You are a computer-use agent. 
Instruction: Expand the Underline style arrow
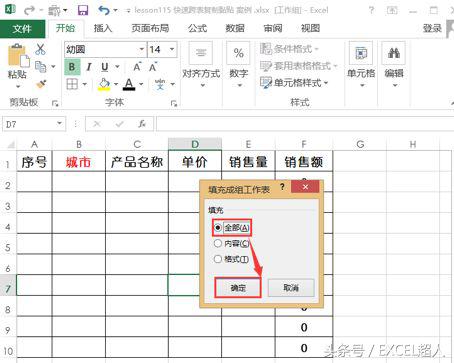click(117, 67)
